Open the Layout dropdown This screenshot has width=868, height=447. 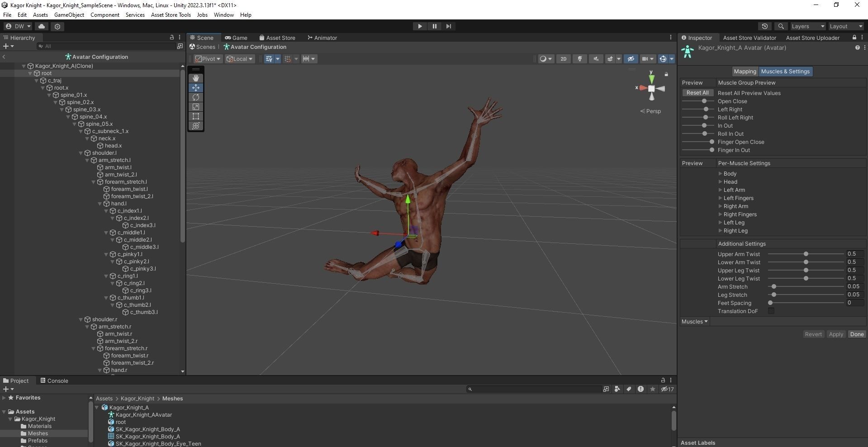click(846, 26)
